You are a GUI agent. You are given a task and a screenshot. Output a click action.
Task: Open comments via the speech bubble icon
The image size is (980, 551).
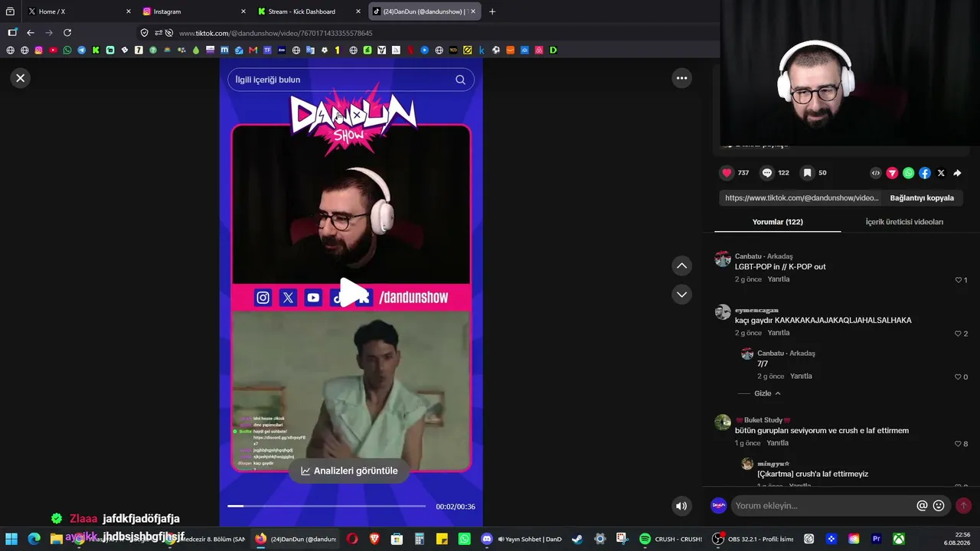(x=767, y=173)
